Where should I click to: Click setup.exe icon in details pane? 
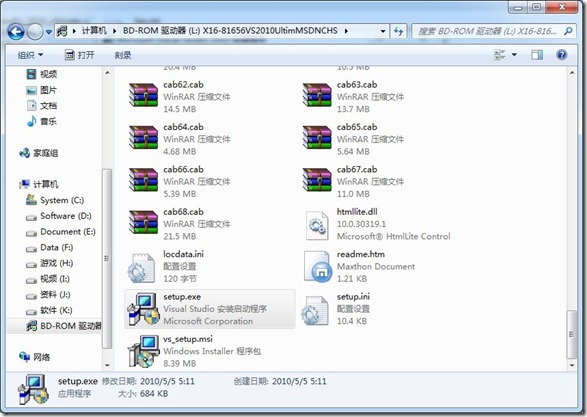tap(33, 389)
